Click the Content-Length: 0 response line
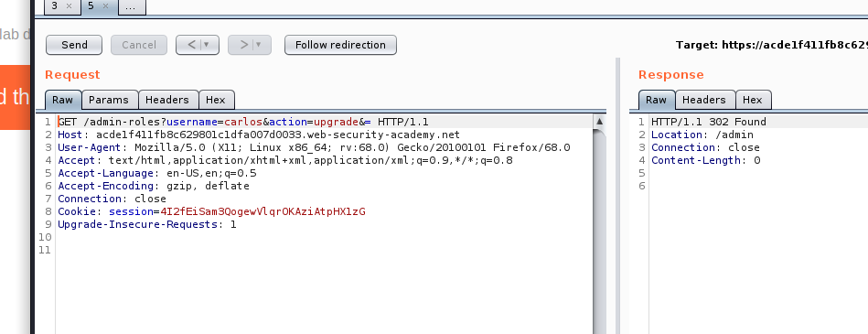The image size is (868, 334). coord(706,160)
